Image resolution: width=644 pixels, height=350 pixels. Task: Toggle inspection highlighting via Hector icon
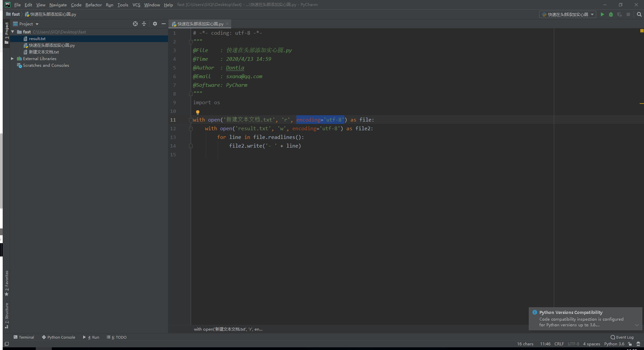(x=638, y=344)
